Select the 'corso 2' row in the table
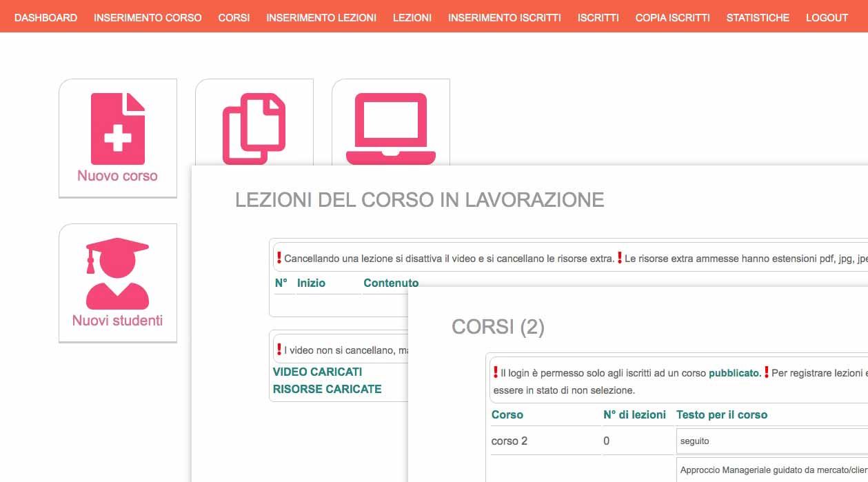This screenshot has height=482, width=868. point(510,441)
